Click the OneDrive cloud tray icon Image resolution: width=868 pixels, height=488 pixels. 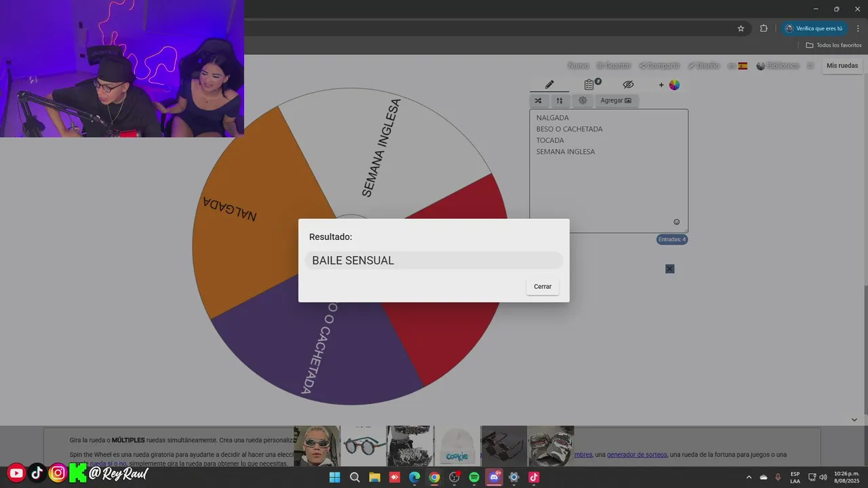pos(764,477)
